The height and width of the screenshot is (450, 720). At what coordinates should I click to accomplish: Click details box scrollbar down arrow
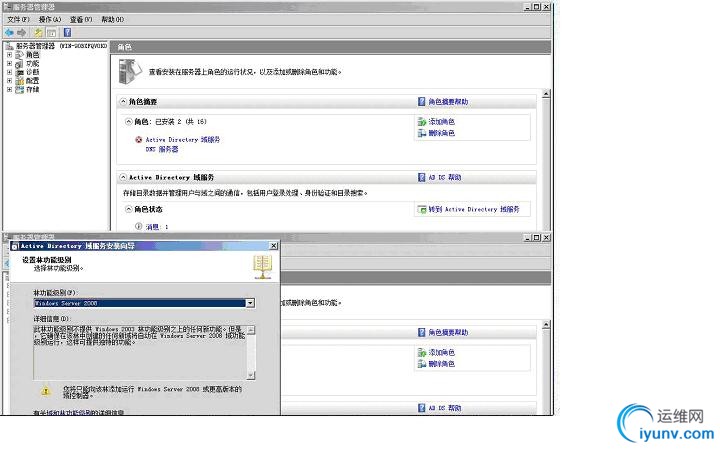click(x=251, y=375)
